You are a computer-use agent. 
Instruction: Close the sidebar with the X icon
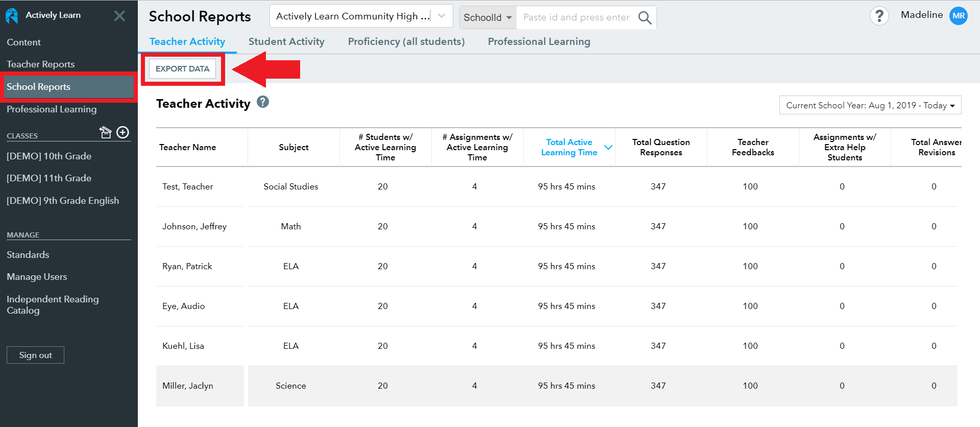coord(119,16)
